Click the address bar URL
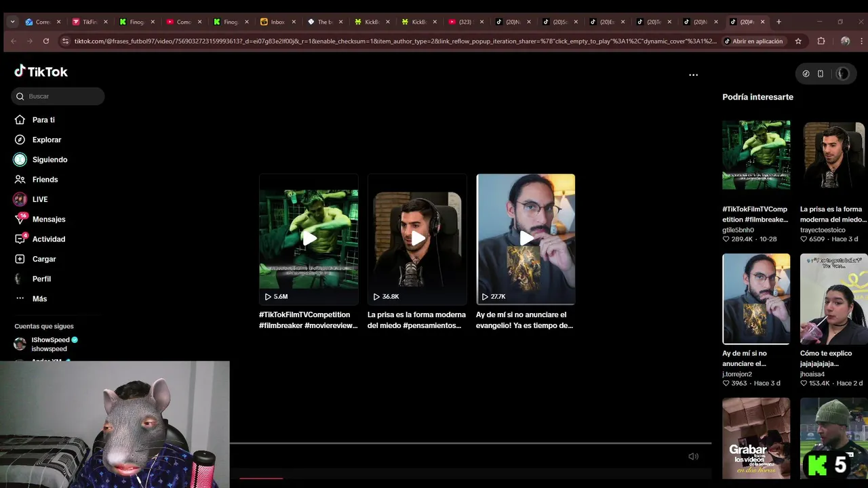Screen dimensions: 868x488 pyautogui.click(x=395, y=41)
